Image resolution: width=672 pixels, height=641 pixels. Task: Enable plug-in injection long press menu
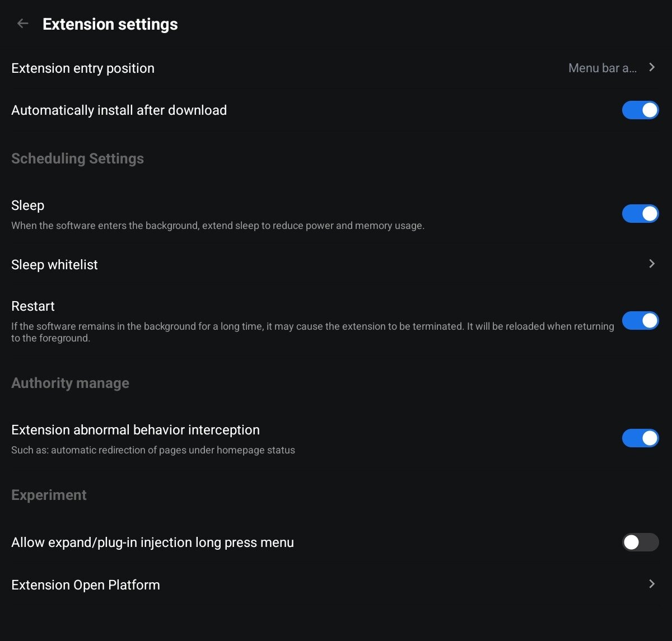coord(640,542)
